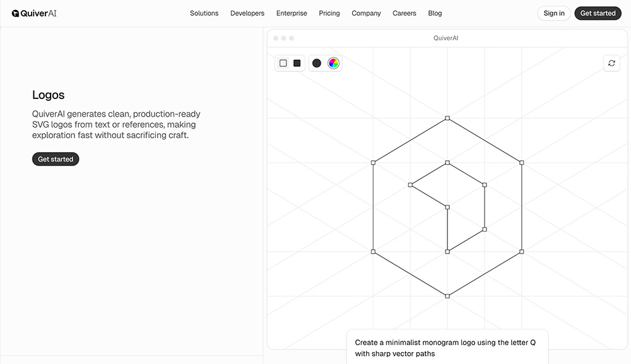Image resolution: width=631 pixels, height=364 pixels.
Task: Click the QuiverAI window title text
Action: point(446,38)
